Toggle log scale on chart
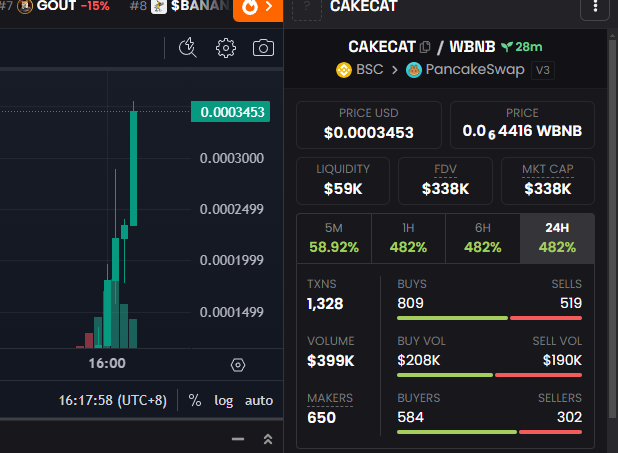This screenshot has height=453, width=618. [x=223, y=401]
